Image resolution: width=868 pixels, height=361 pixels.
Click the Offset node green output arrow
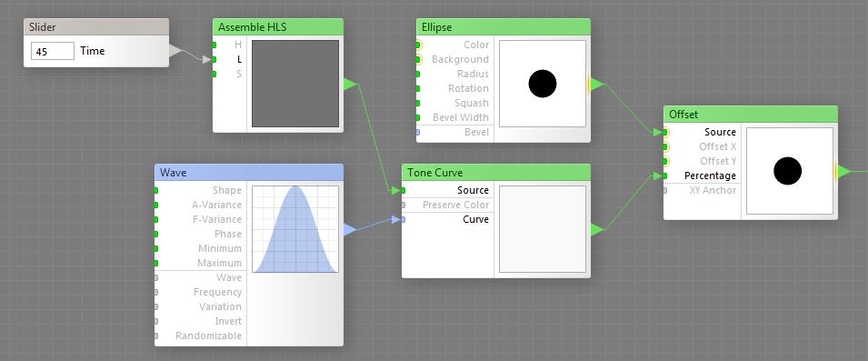(844, 172)
